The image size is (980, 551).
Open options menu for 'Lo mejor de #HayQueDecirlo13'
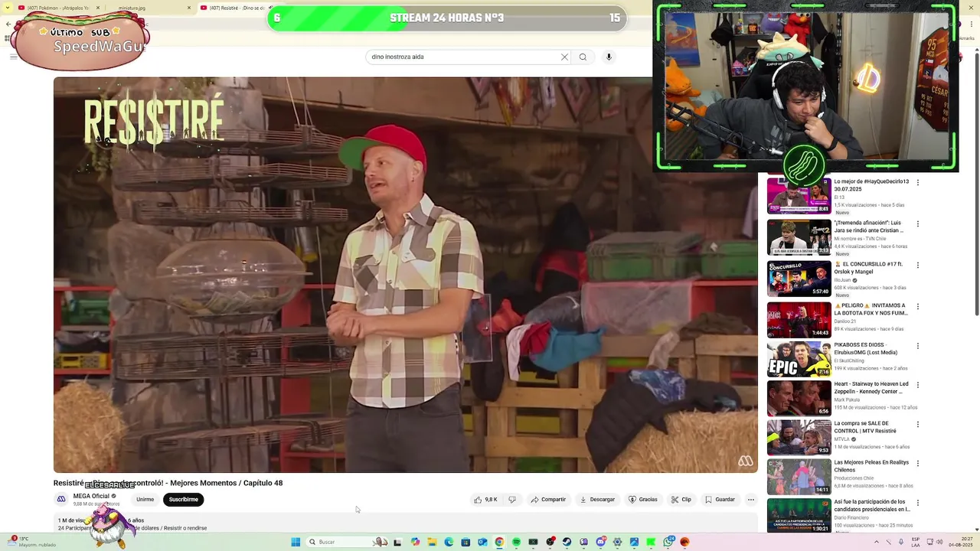coord(917,182)
